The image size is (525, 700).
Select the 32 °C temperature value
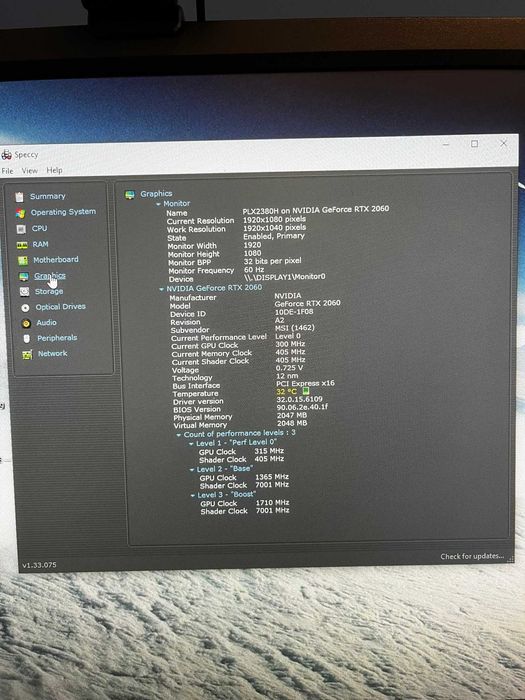pyautogui.click(x=286, y=392)
